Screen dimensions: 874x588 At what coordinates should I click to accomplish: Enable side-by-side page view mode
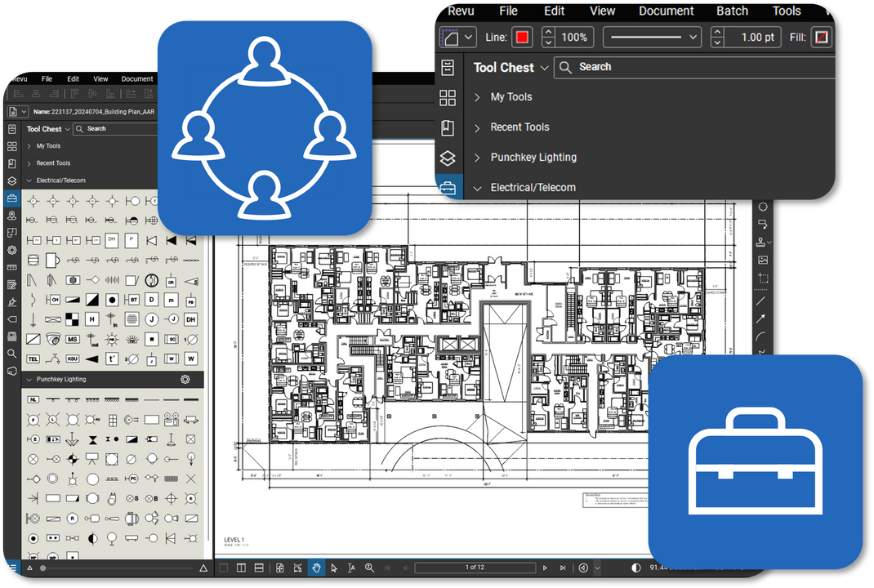pyautogui.click(x=241, y=568)
